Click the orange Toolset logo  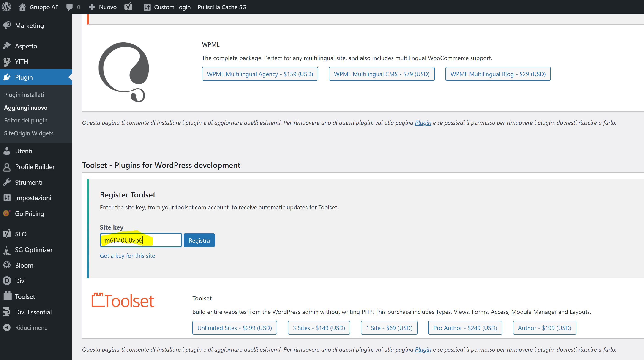point(123,300)
